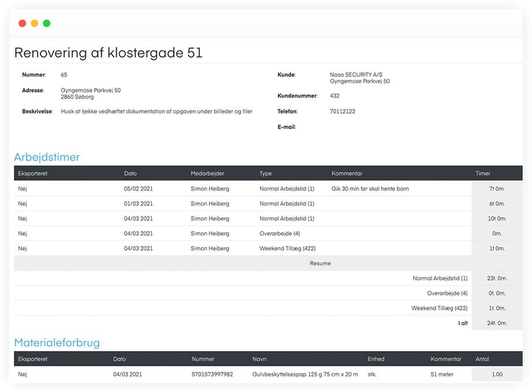
Task: Click the Arbejdstimer section heading
Action: coord(47,157)
